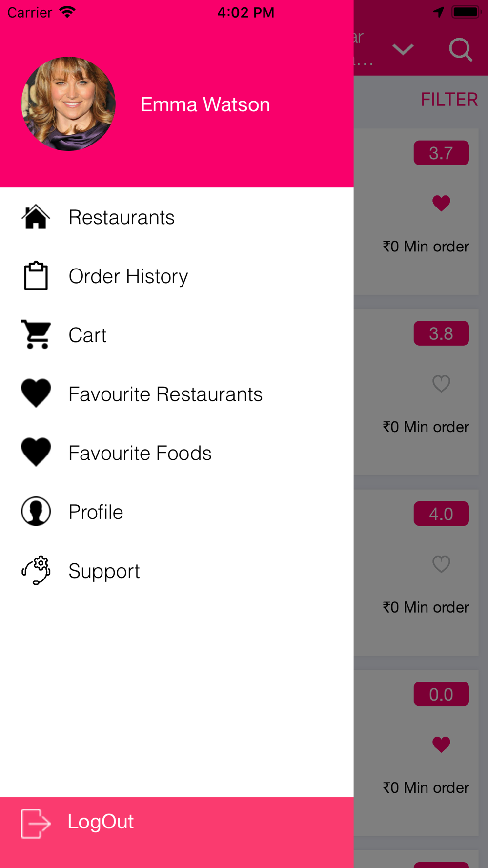Tap the Order History clipboard icon
The image size is (488, 868).
36,276
